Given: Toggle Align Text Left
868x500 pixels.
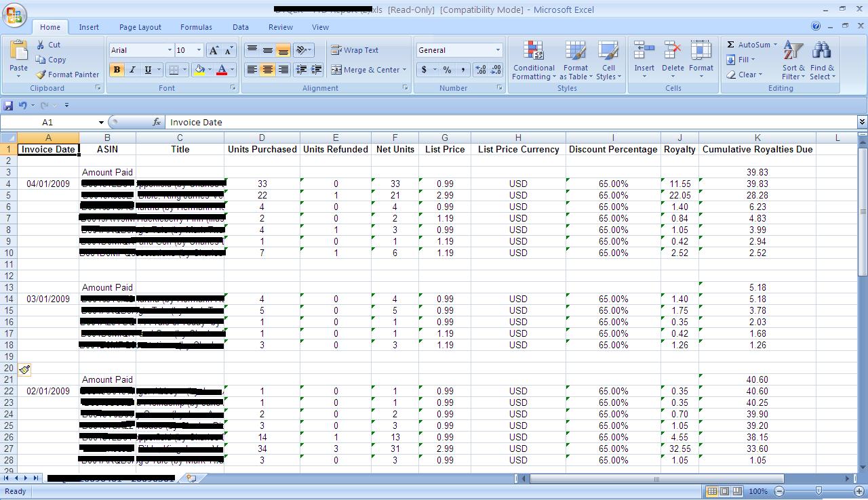Looking at the screenshot, I should (x=252, y=70).
